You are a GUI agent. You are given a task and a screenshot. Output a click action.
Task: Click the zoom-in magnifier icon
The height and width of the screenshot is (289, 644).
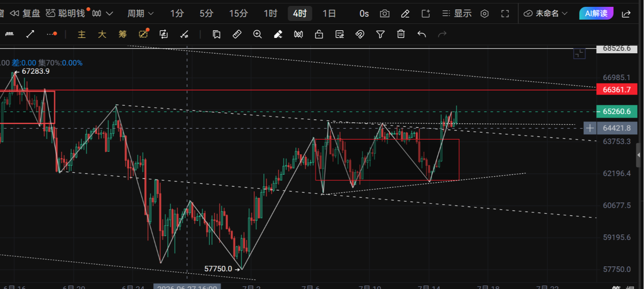pos(257,35)
